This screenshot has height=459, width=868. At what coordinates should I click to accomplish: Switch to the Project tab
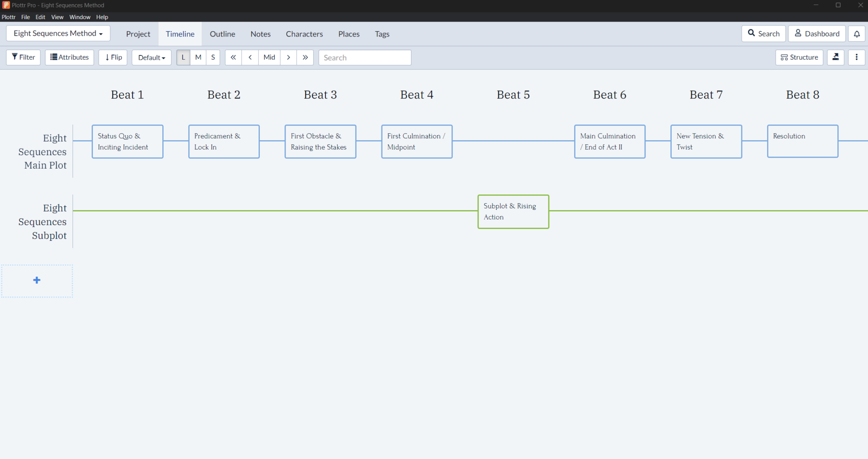pyautogui.click(x=138, y=34)
